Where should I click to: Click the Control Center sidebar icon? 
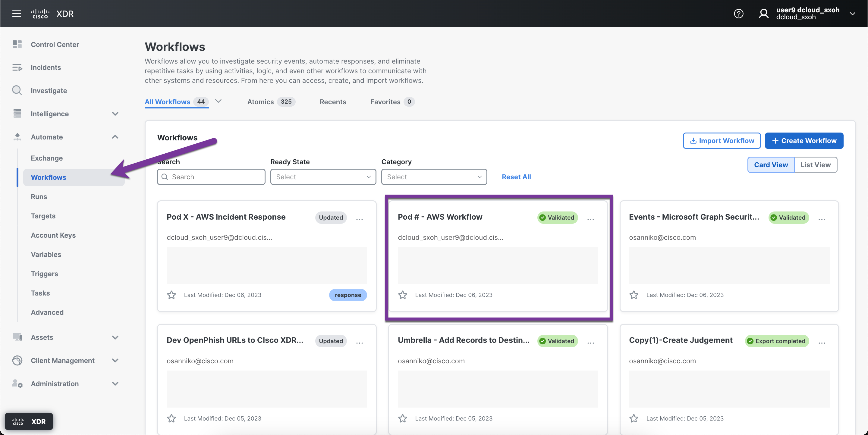point(17,45)
